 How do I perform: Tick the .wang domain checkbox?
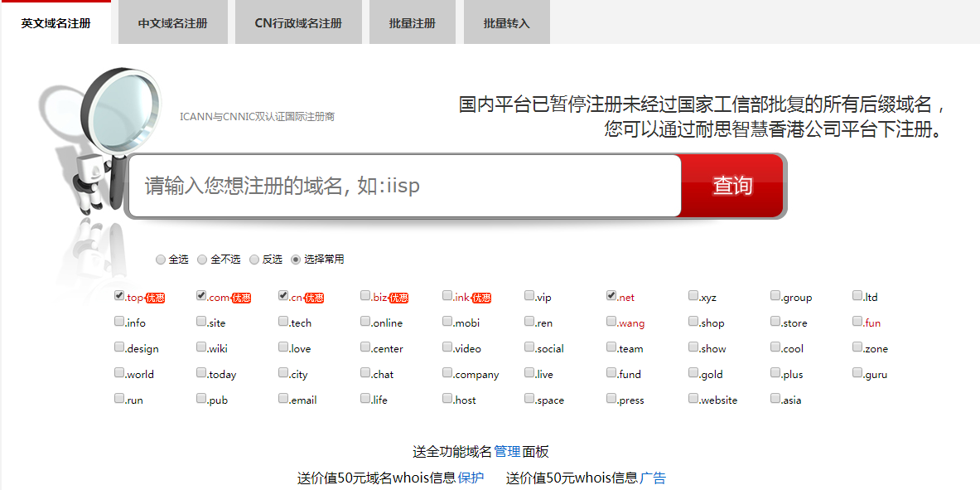coord(611,322)
